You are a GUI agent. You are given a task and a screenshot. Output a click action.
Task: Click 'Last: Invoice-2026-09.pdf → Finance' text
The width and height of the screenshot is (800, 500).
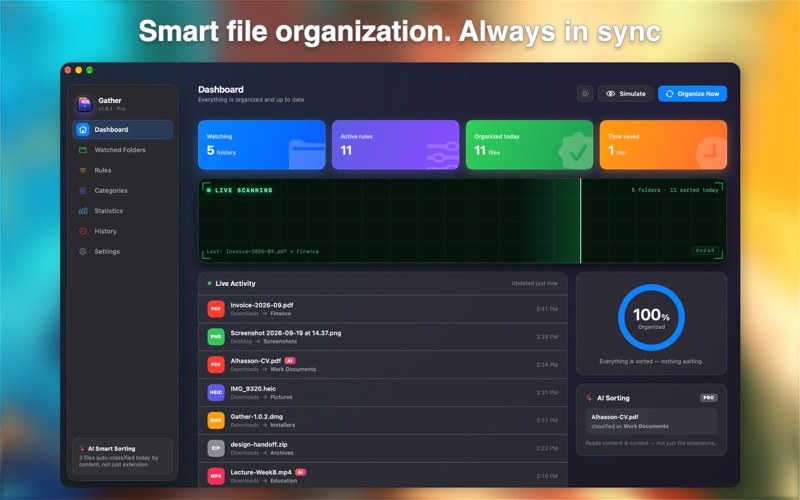click(263, 252)
